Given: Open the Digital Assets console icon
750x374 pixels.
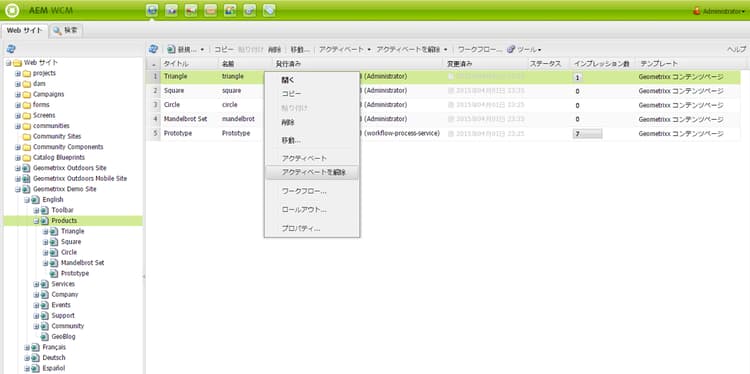Looking at the screenshot, I should [171, 11].
